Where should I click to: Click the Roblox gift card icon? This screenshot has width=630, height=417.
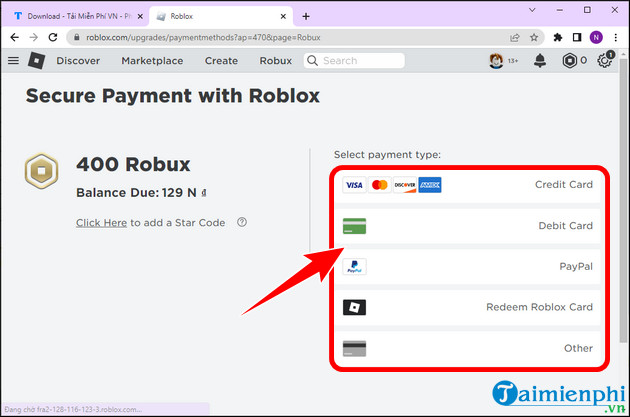coord(354,307)
